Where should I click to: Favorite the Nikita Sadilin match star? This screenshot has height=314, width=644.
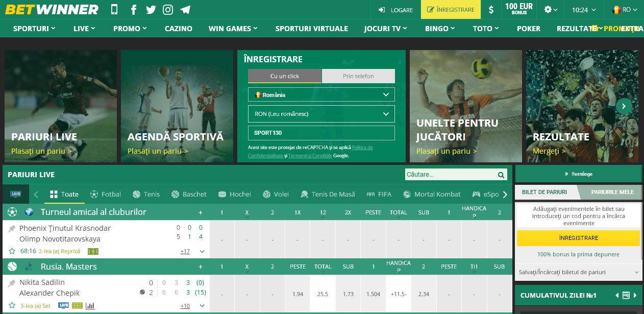[12, 306]
